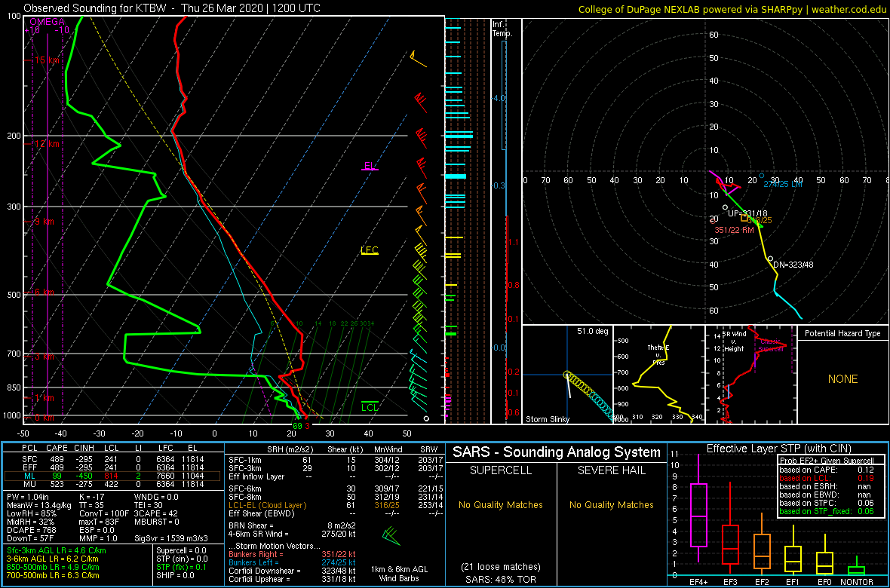This screenshot has width=890, height=588.
Task: Click the NONE hazard type text
Action: pyautogui.click(x=843, y=379)
